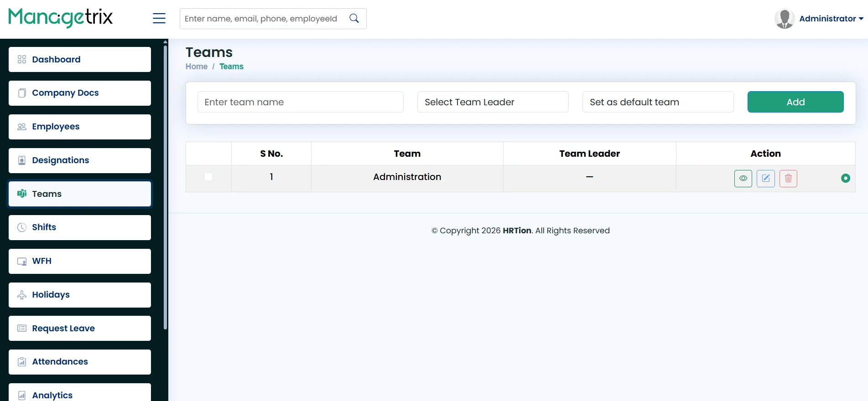The height and width of the screenshot is (401, 868).
Task: Click the Managetrix logo
Action: tap(61, 18)
